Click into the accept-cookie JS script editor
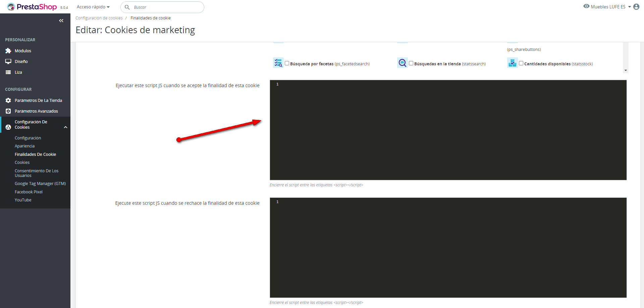 (x=448, y=130)
